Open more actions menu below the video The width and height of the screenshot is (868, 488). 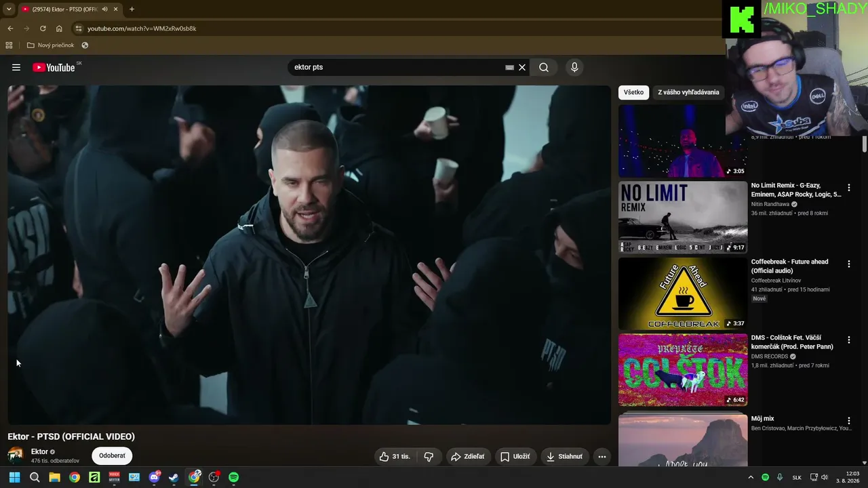pos(601,456)
